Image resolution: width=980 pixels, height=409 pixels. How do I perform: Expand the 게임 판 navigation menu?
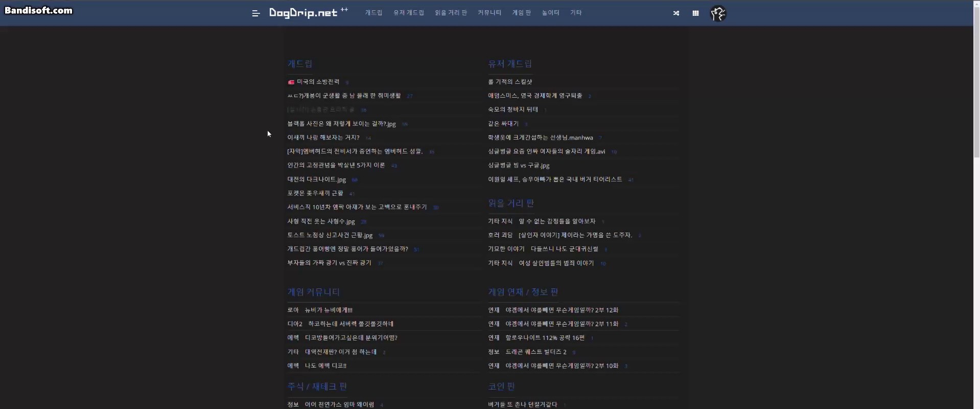(521, 13)
